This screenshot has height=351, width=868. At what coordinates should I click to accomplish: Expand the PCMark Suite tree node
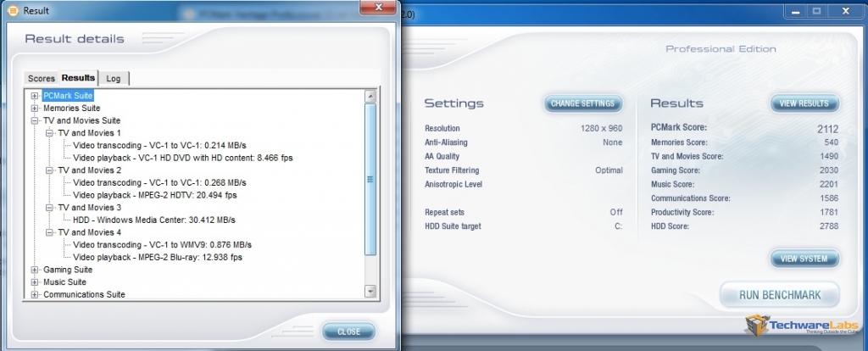tap(35, 96)
